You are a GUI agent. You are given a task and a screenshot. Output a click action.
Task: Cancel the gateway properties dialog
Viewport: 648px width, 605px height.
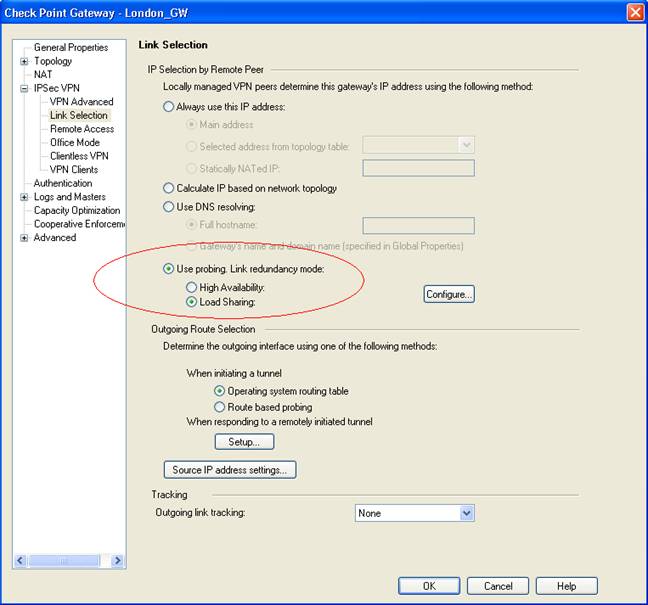tap(498, 586)
